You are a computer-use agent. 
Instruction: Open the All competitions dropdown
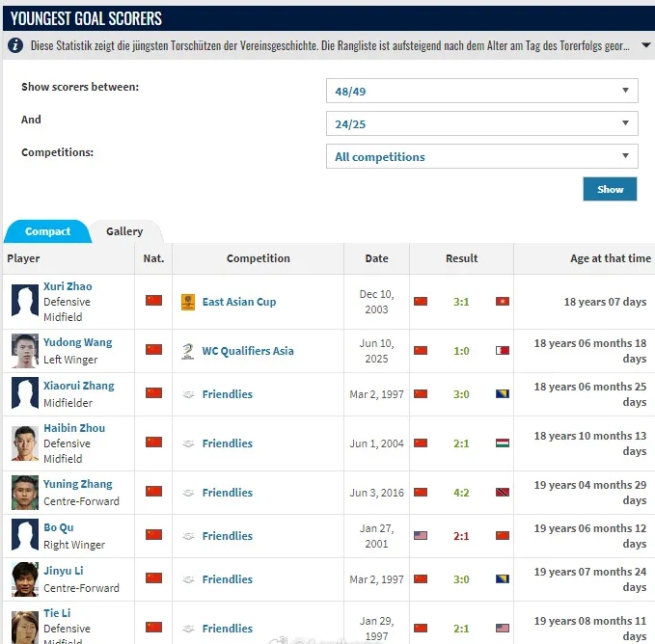(481, 156)
